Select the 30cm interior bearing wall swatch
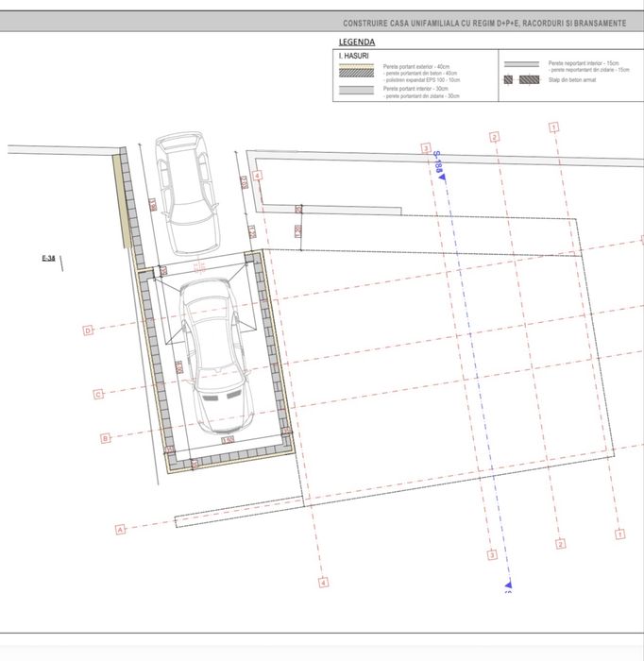 pos(357,91)
